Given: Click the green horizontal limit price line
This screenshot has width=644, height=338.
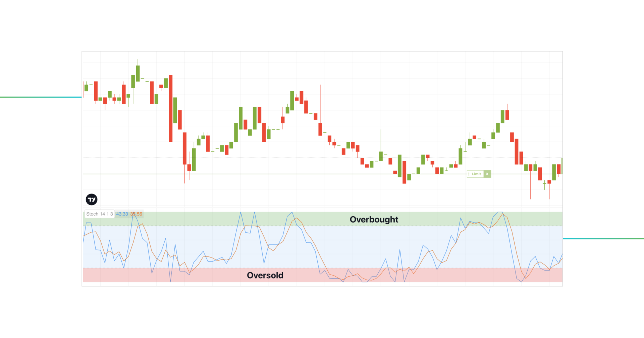Looking at the screenshot, I should [268, 174].
